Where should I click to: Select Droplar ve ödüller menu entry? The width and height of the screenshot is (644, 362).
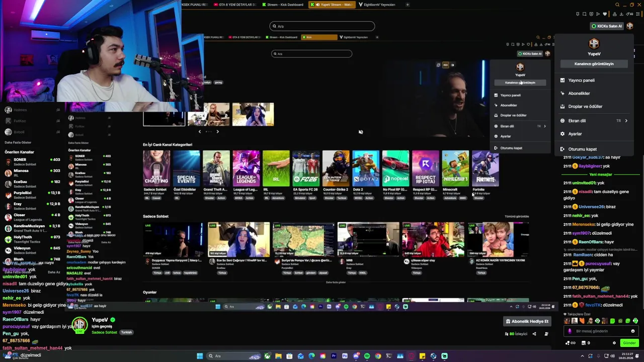pos(585,107)
